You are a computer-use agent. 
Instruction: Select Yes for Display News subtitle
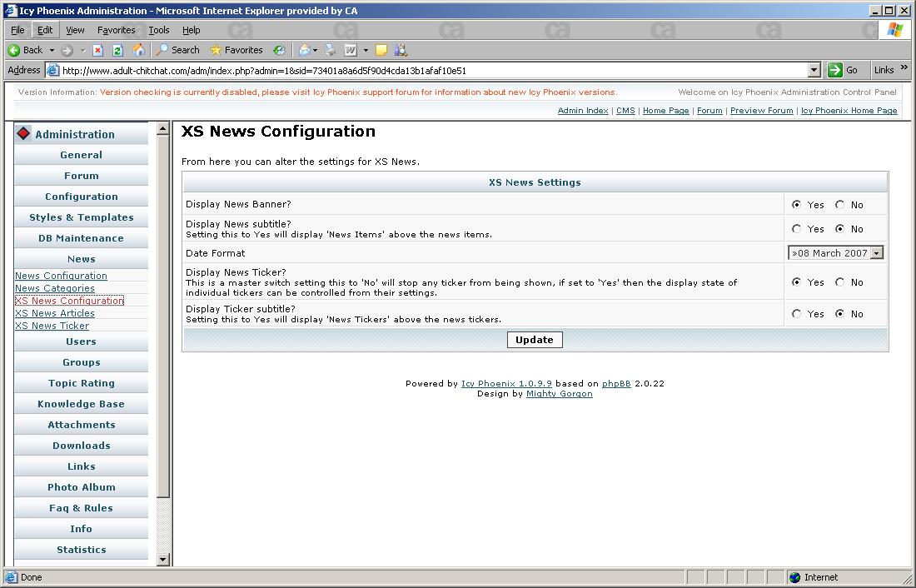pyautogui.click(x=797, y=229)
